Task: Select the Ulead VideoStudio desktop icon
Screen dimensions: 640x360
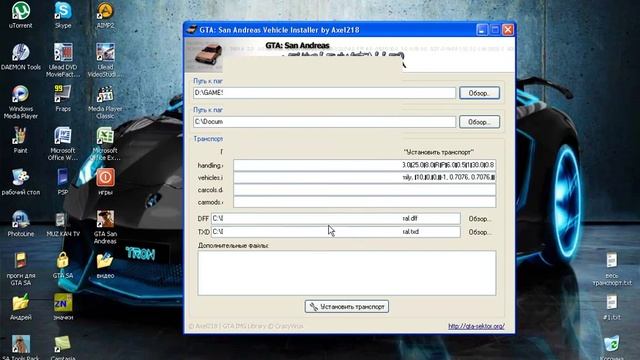Action: tap(105, 60)
